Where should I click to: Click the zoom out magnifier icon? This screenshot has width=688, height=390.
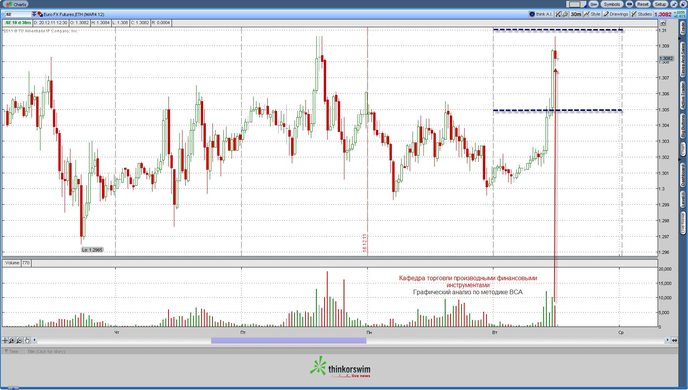pos(19,340)
